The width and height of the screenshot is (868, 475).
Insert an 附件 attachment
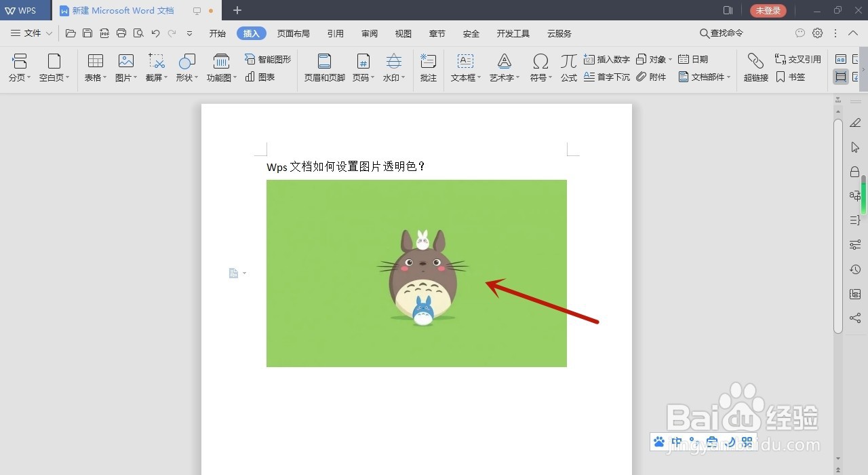pyautogui.click(x=652, y=77)
